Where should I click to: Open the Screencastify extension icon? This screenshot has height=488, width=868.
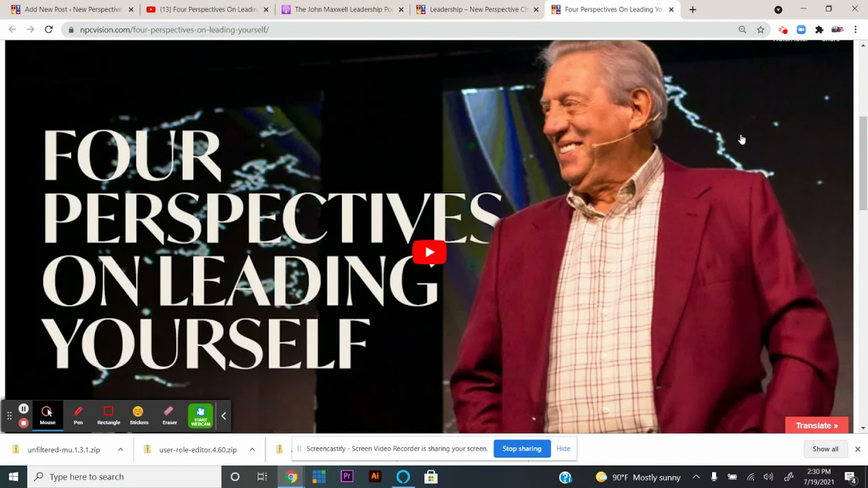point(783,29)
